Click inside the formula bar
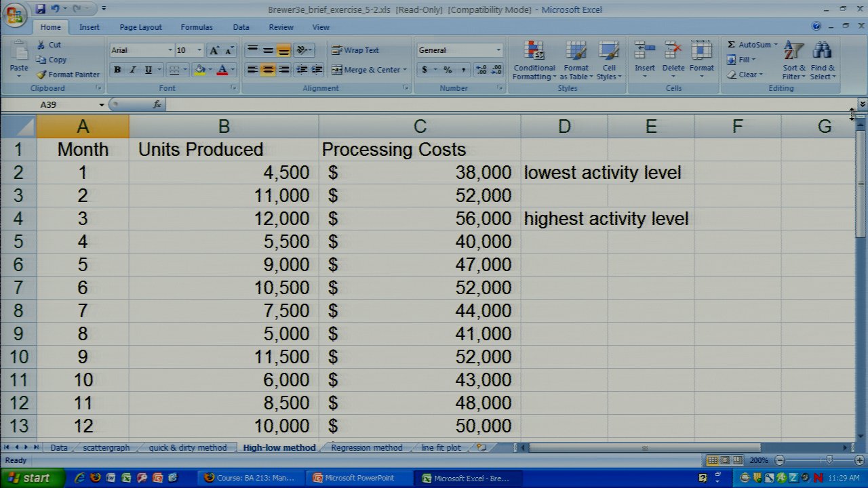The image size is (868, 488). (x=475, y=105)
